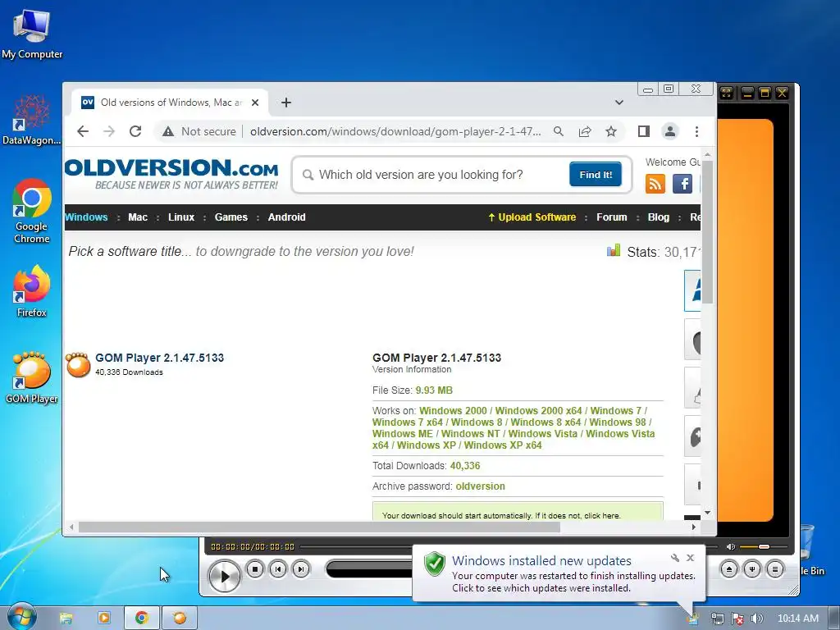
Task: Click the Find It! button
Action: coord(596,175)
